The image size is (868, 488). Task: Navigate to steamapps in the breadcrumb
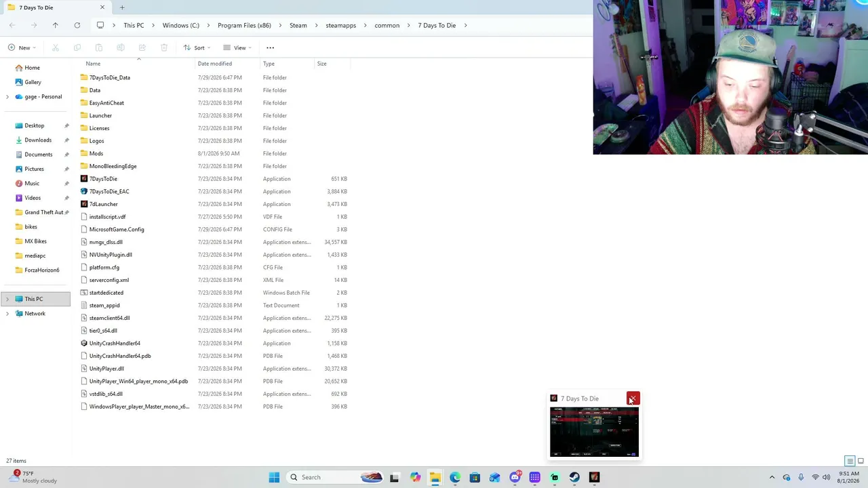(340, 25)
